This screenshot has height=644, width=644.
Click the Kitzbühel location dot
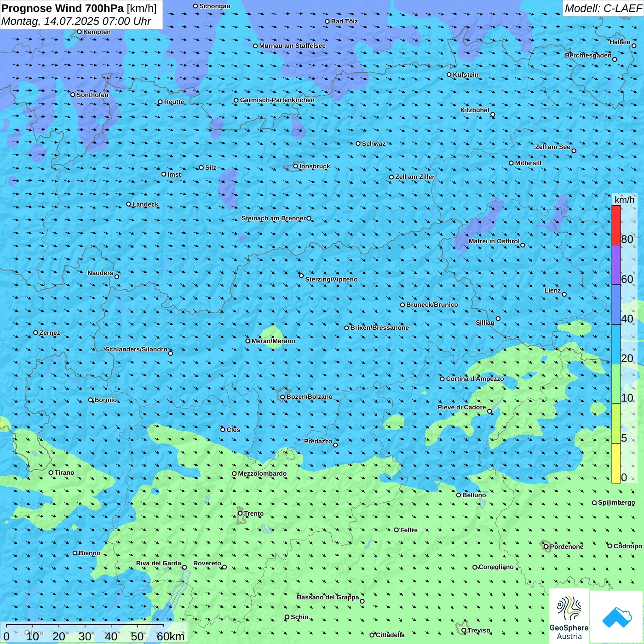click(x=493, y=115)
